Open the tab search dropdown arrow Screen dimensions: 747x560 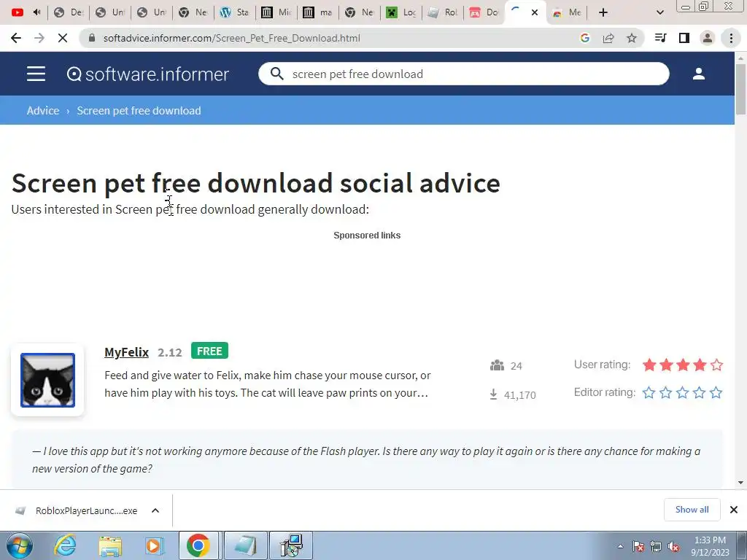[659, 12]
